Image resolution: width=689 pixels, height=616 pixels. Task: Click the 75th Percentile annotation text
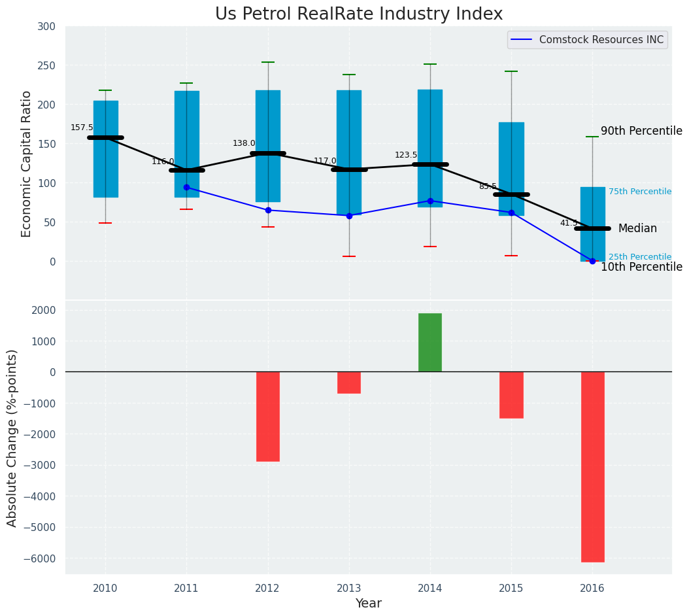tap(640, 192)
